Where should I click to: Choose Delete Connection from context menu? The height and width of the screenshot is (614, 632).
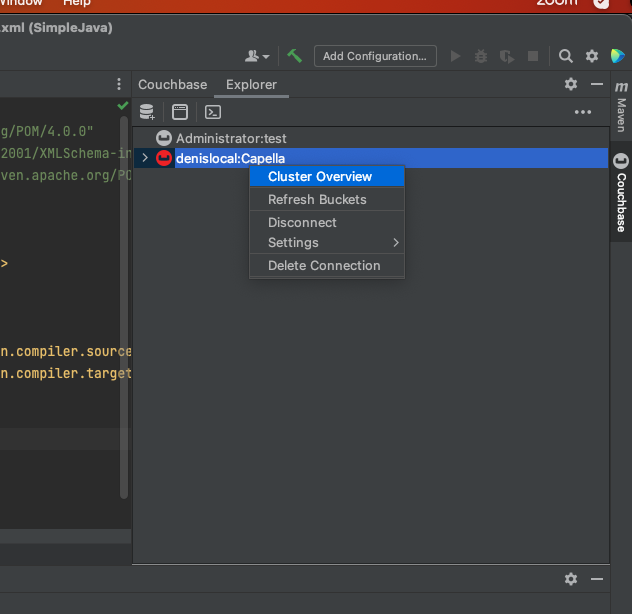coord(327,266)
